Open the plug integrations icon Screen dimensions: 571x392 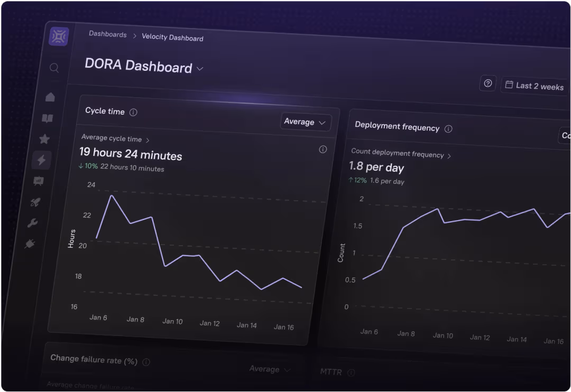30,244
